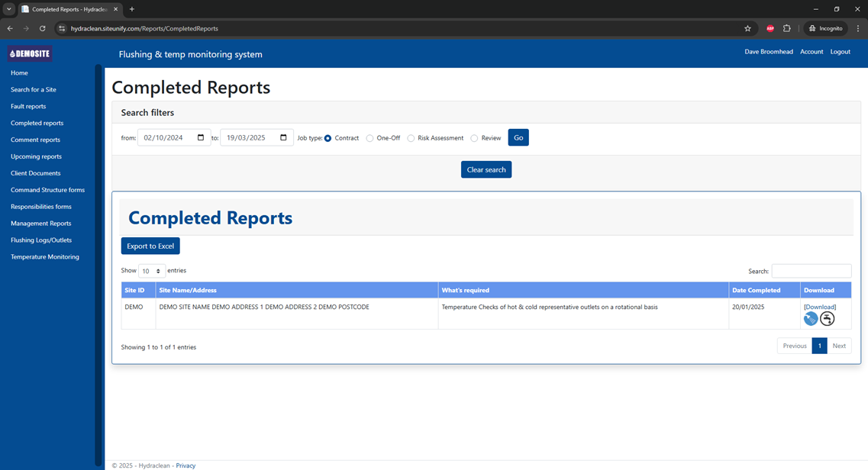
Task: Open a new browser tab
Action: 132,9
